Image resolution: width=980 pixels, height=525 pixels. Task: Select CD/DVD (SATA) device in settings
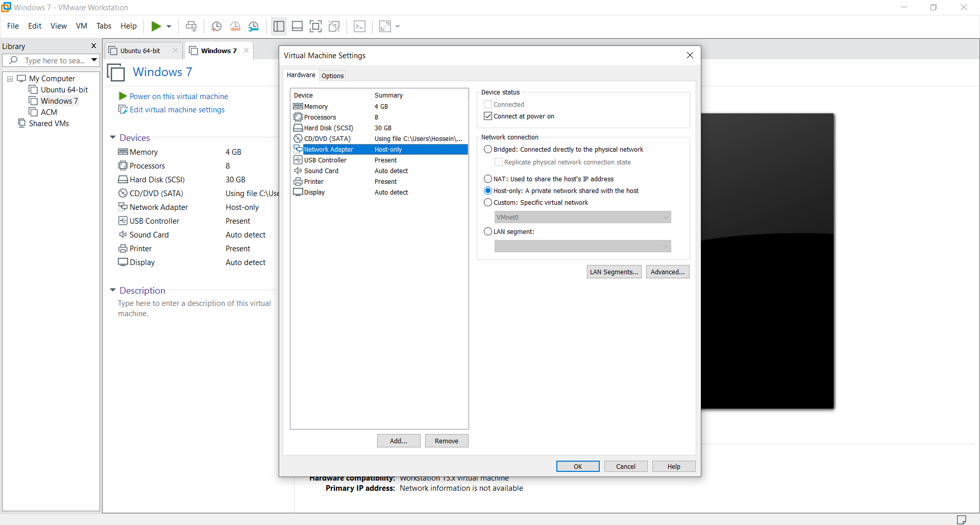379,138
